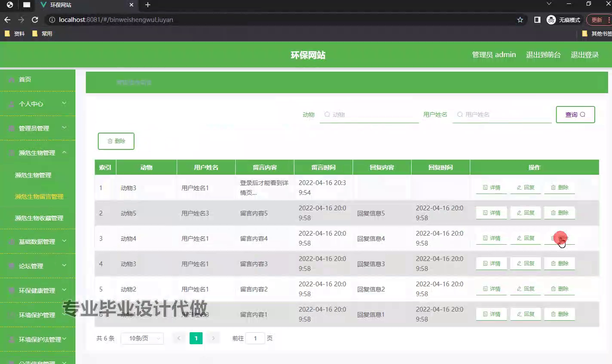The image size is (612, 364).
Task: Expand 个人中心 sidebar menu
Action: [x=37, y=104]
